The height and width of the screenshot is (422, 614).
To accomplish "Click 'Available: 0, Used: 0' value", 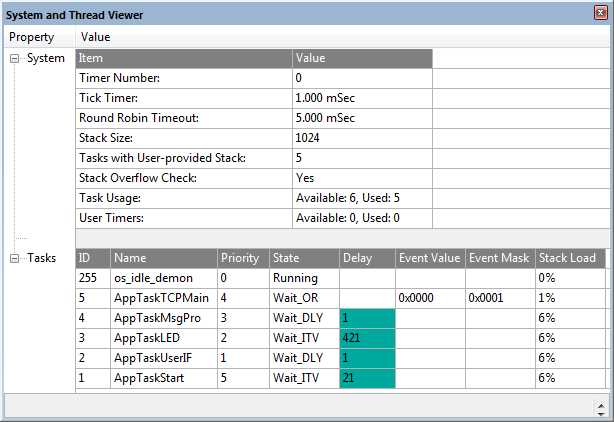I will click(348, 218).
